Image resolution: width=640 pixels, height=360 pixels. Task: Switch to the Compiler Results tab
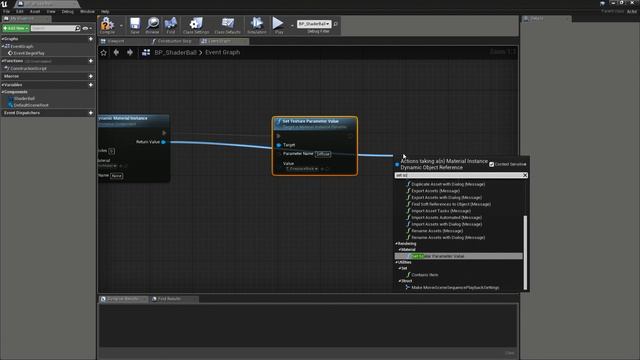click(124, 299)
